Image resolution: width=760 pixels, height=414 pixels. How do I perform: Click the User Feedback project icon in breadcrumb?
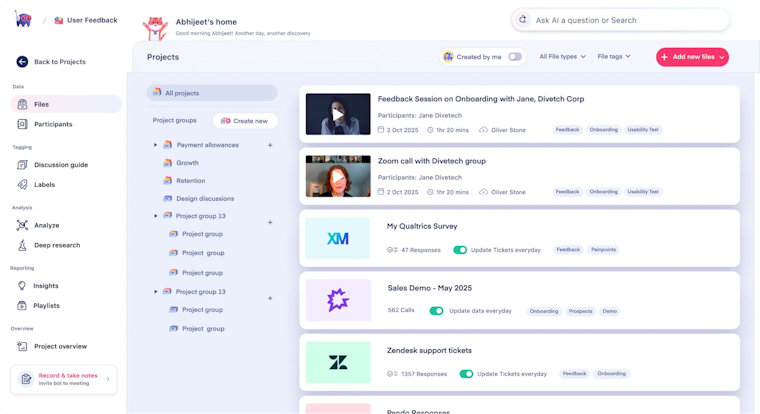coord(59,20)
